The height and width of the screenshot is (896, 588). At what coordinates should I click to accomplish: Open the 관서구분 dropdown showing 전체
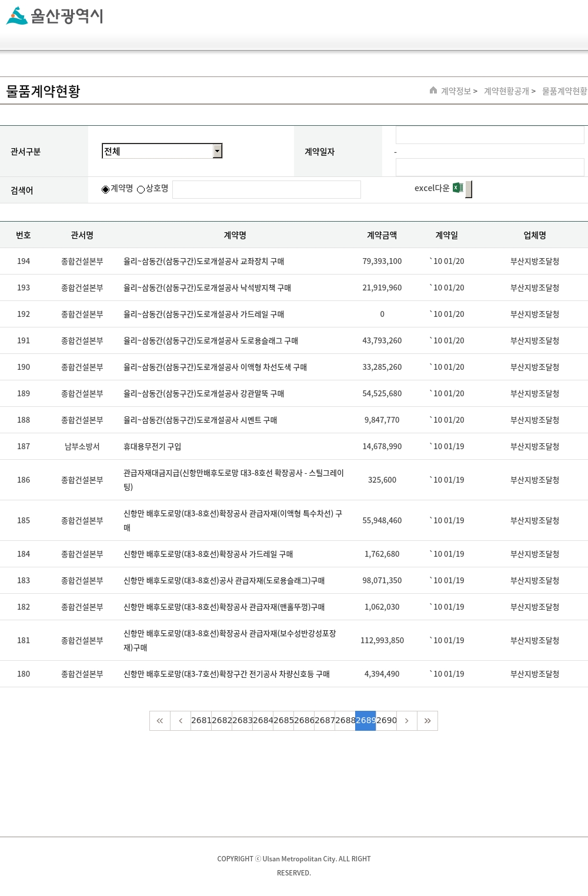point(162,151)
